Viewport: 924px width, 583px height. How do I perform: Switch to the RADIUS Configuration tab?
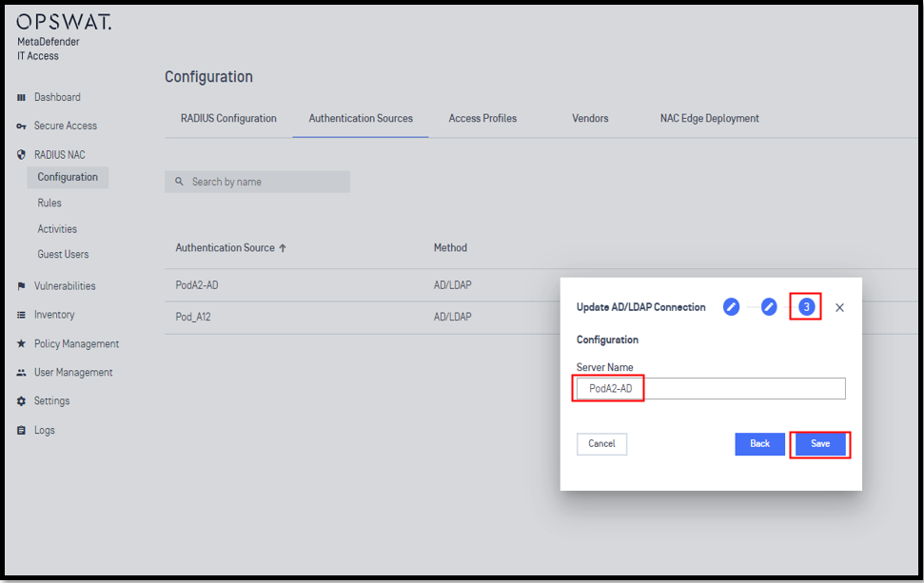coord(228,118)
